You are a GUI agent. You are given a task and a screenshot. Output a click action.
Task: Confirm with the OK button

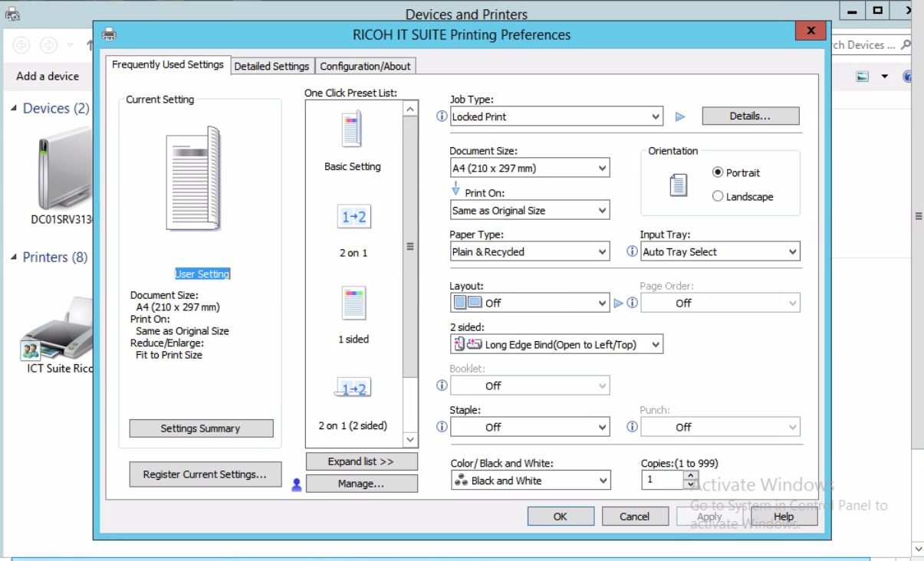[x=561, y=517]
